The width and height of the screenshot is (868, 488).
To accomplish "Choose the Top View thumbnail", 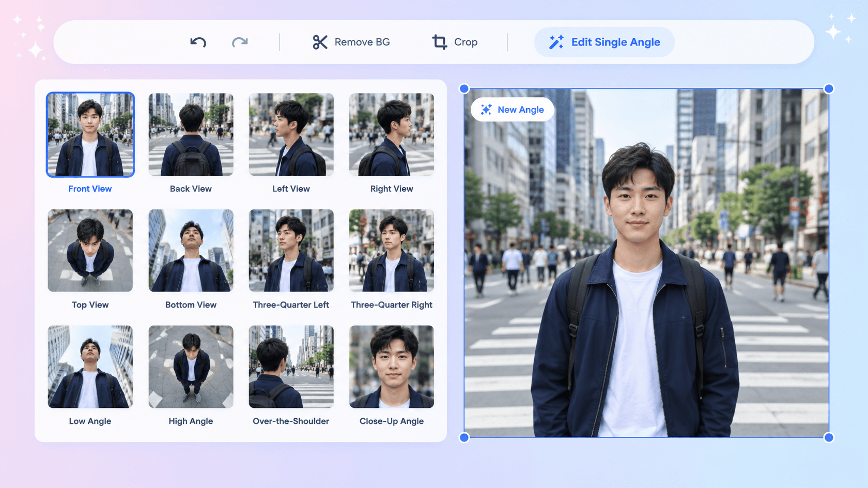I will [90, 251].
